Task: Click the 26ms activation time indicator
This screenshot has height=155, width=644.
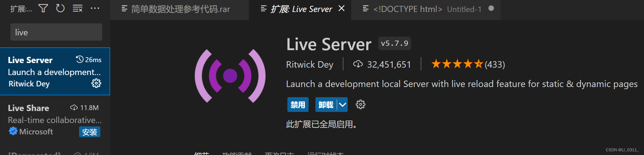Action: click(89, 59)
